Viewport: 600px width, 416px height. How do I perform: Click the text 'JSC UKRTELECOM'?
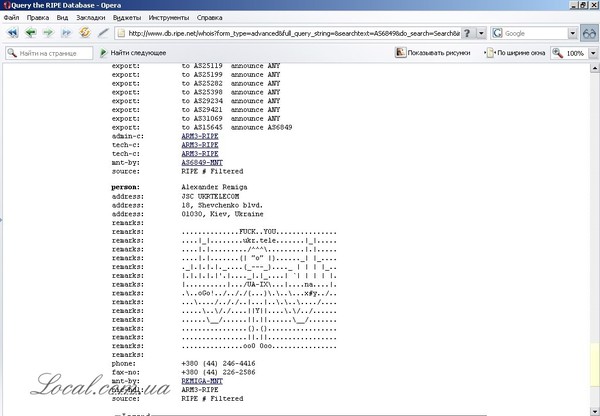pos(210,196)
